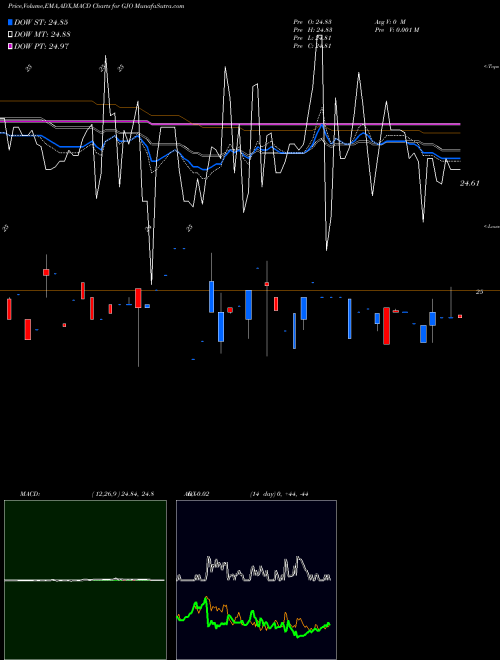
Task: Click the '(14 day) 0, +44, -44' ADX values
Action: click(x=279, y=494)
